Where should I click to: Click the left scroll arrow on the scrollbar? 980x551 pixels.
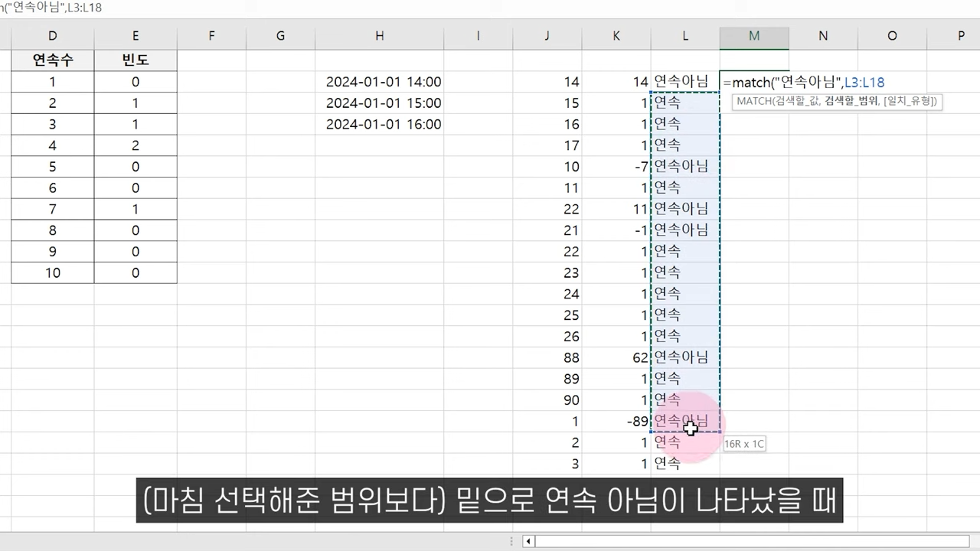(x=528, y=541)
